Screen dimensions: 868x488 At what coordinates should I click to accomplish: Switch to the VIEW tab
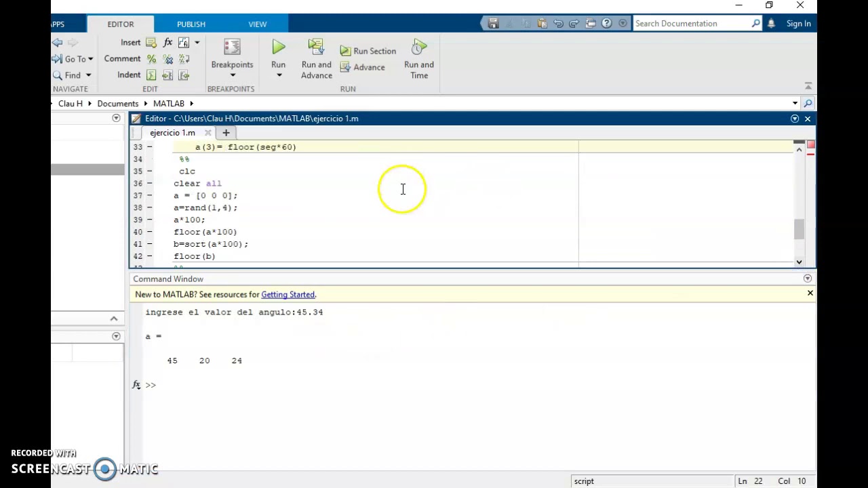click(258, 24)
